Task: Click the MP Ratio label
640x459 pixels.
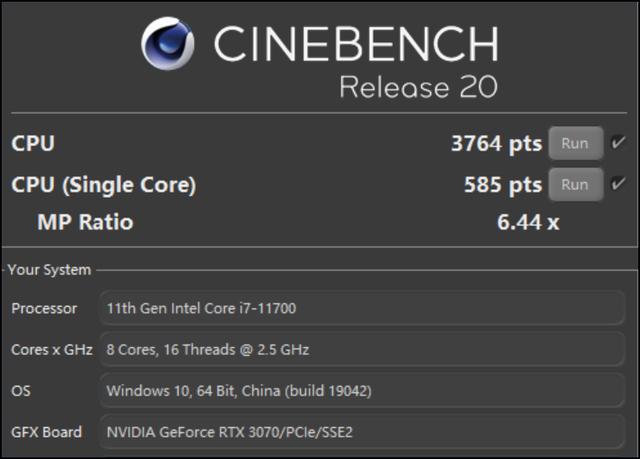Action: (85, 222)
